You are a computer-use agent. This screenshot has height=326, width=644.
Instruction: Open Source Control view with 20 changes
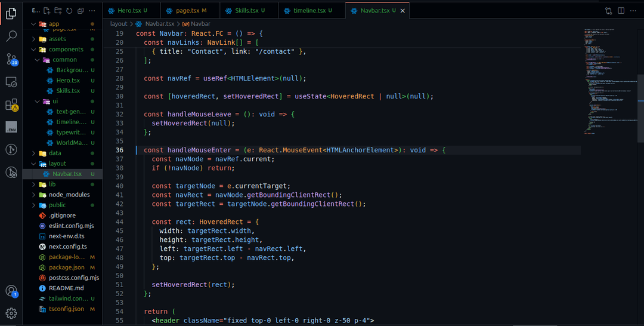click(11, 59)
